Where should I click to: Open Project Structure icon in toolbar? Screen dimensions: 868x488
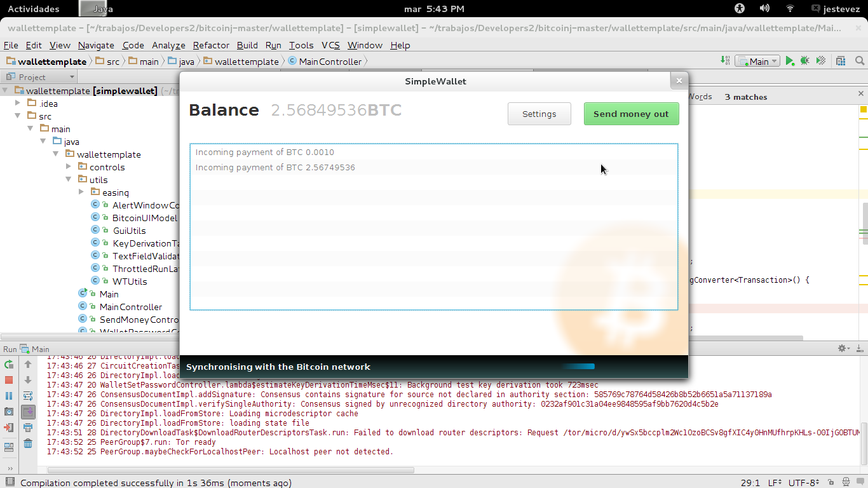coord(841,61)
